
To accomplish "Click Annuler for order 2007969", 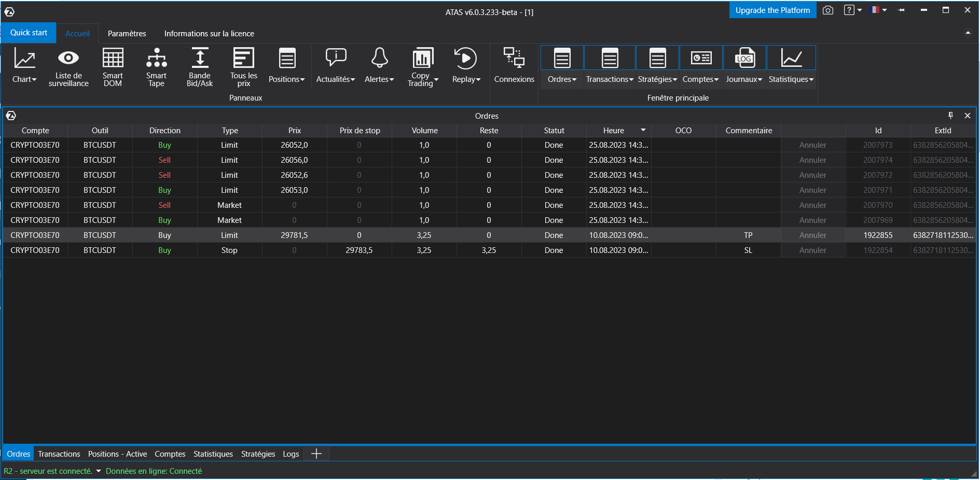I will tap(813, 220).
